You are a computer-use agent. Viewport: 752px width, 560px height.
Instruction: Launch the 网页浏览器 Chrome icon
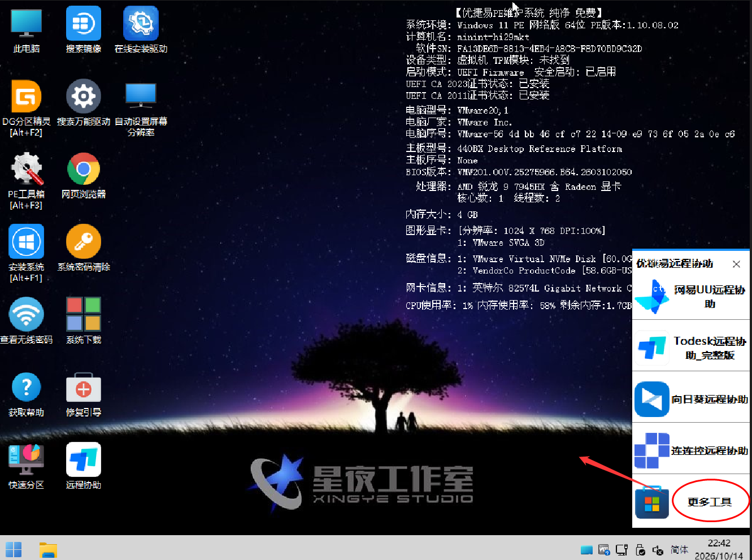[x=84, y=175]
